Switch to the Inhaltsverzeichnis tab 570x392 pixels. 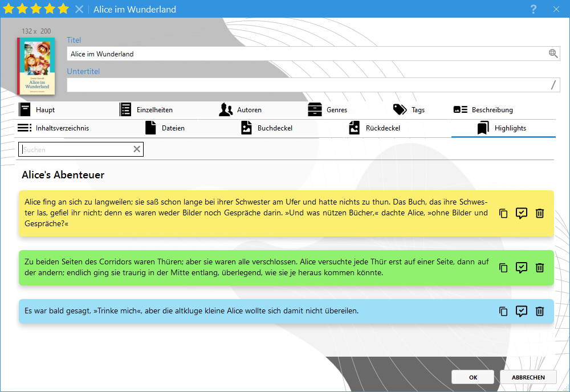click(x=54, y=128)
